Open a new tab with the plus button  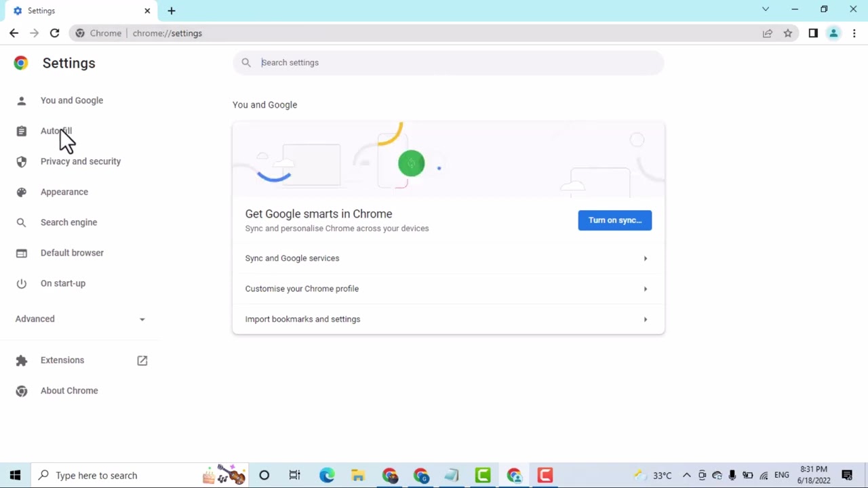172,11
